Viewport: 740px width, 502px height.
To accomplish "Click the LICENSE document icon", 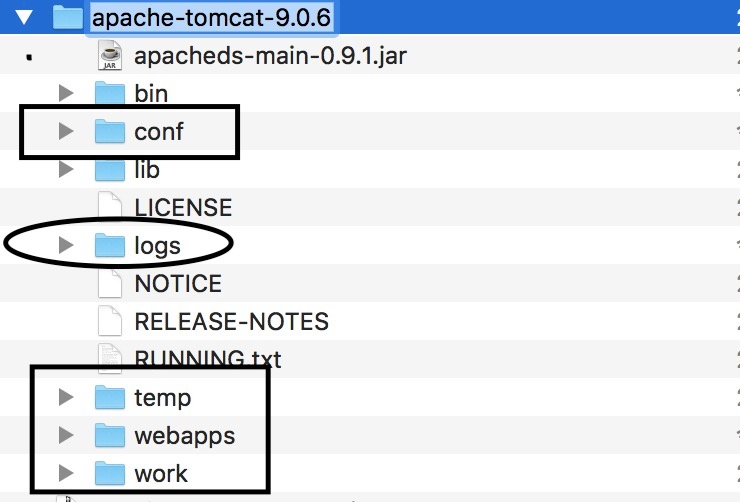I will point(110,206).
